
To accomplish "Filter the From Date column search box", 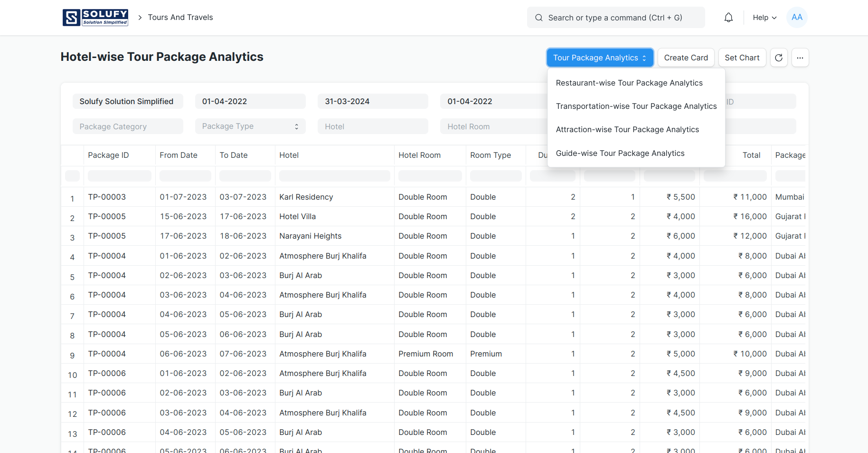I will pos(185,176).
